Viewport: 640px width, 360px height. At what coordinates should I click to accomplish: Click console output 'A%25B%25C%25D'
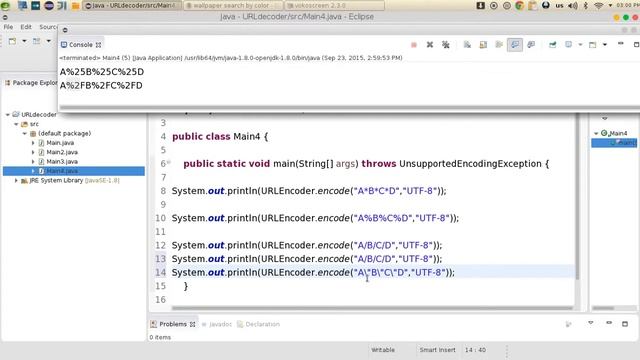pos(102,72)
